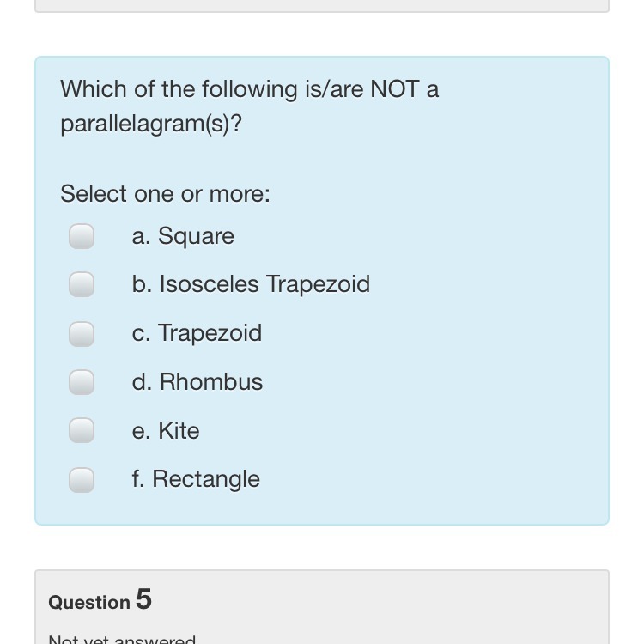Screen dimensions: 644x644
Task: Tick the Isosceles Trapezoid checkbox
Action: click(x=82, y=284)
